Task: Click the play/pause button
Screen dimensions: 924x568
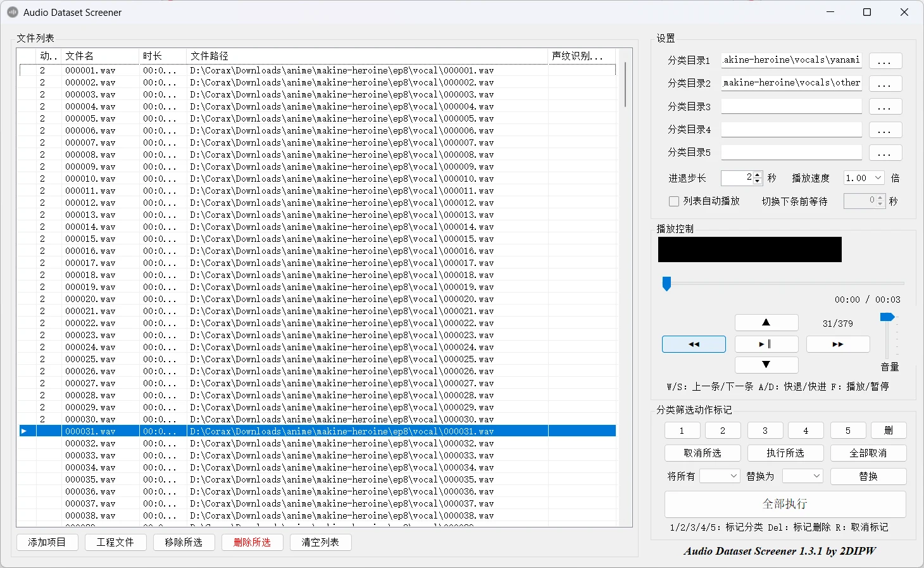Action: tap(766, 344)
